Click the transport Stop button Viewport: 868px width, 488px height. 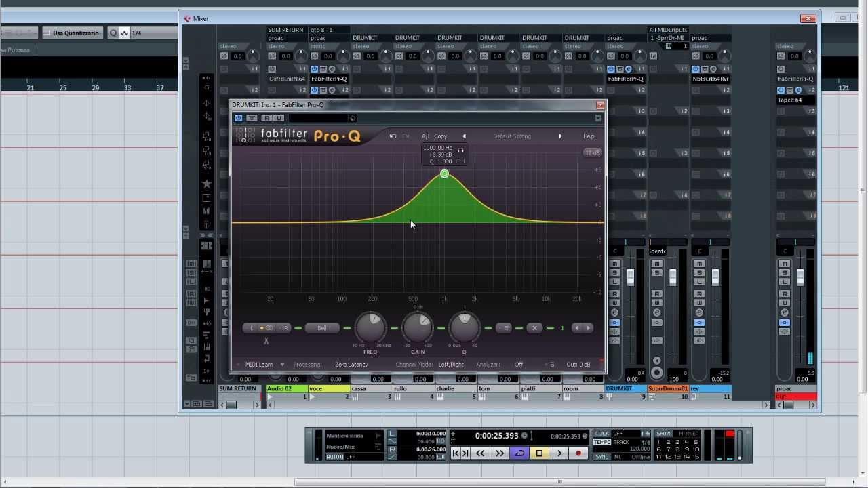click(539, 453)
